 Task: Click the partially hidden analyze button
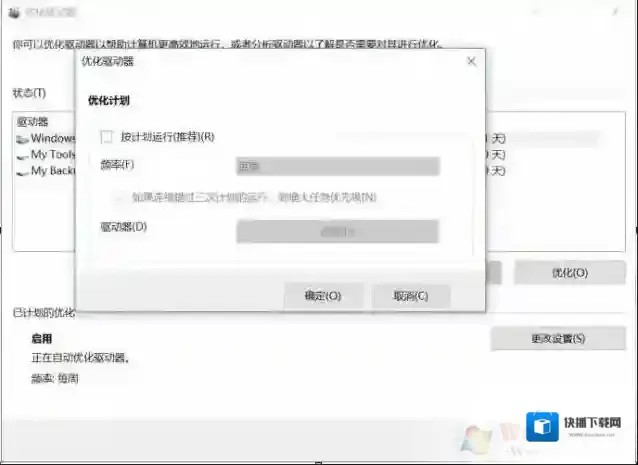pos(493,272)
